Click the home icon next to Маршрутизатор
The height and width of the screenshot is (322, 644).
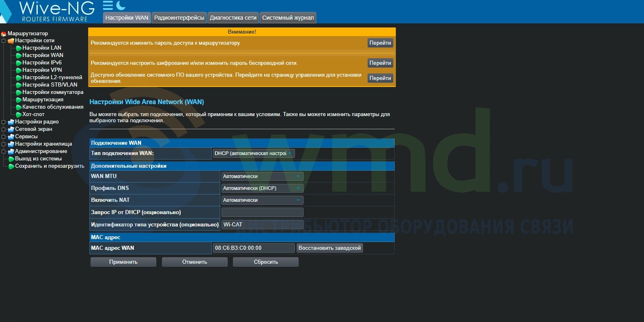point(4,34)
